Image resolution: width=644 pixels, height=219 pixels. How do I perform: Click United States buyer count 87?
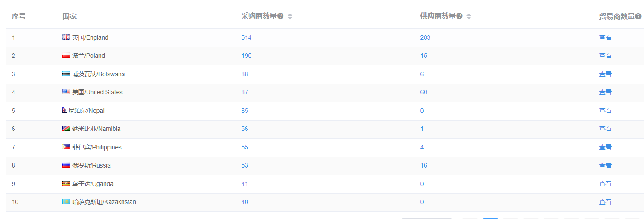245,92
